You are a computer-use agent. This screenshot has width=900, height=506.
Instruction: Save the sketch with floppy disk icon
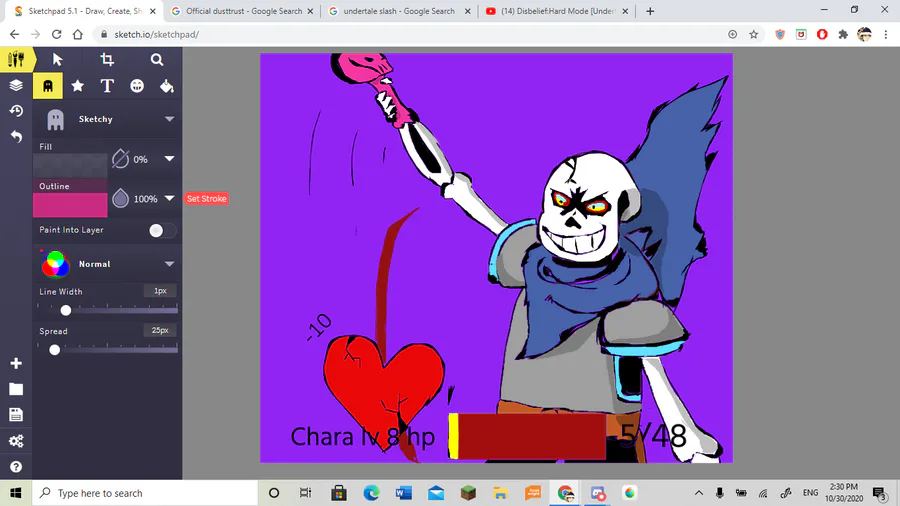[x=16, y=415]
